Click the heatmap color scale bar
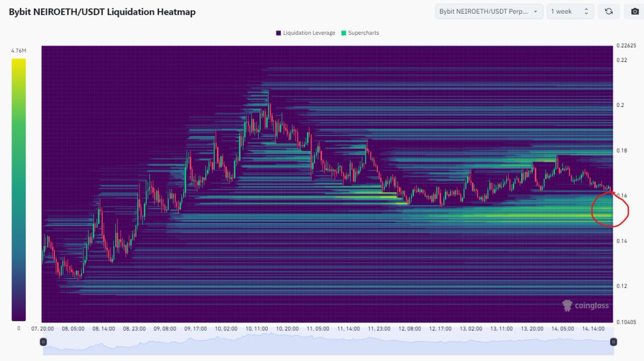The image size is (644, 361). tap(18, 190)
